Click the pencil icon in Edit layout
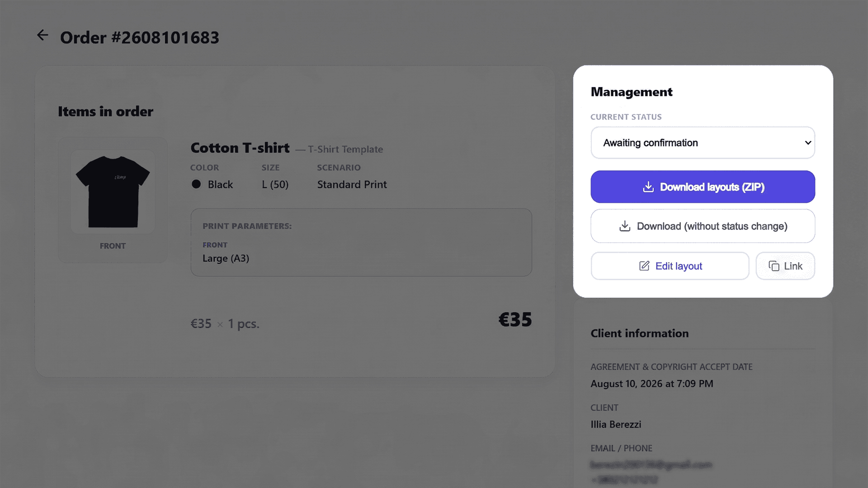Viewport: 868px width, 488px height. point(644,266)
